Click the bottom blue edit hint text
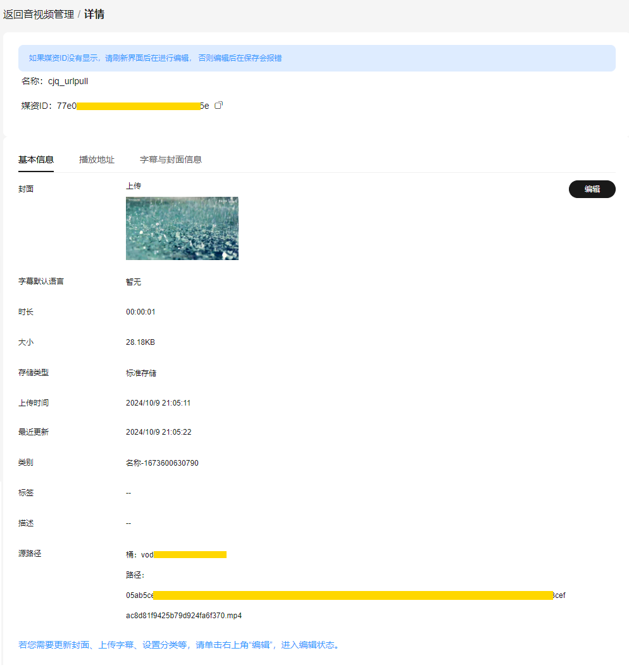 [x=180, y=645]
